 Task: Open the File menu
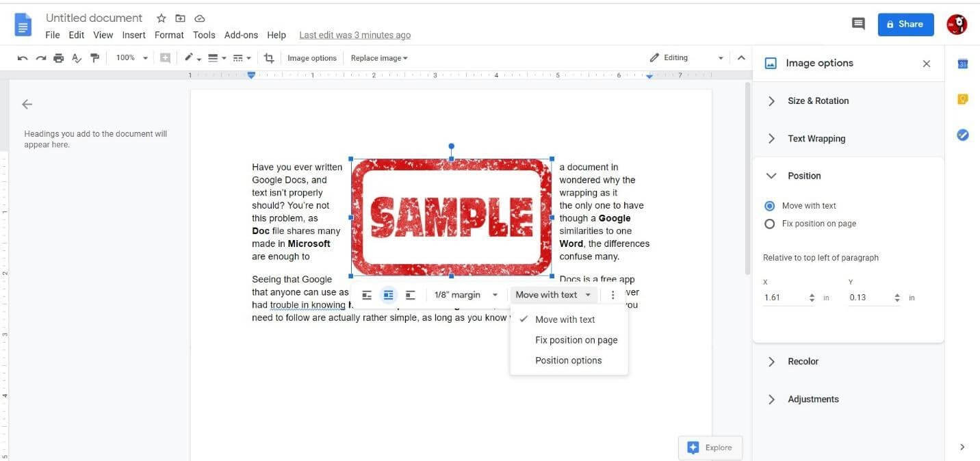(53, 35)
